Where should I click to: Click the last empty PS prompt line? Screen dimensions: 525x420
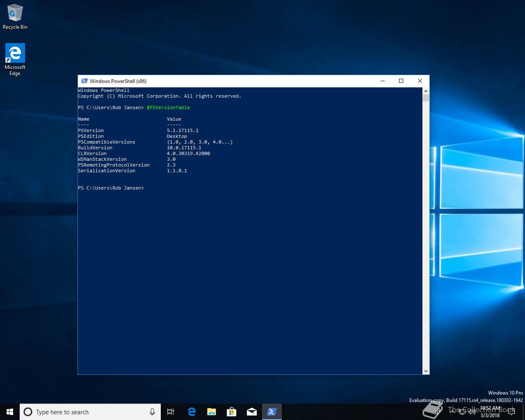click(x=111, y=188)
